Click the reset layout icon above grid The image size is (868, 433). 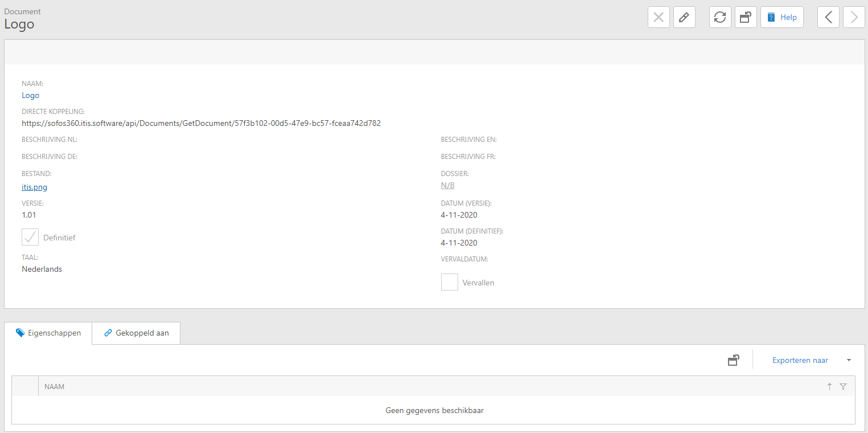pyautogui.click(x=734, y=360)
